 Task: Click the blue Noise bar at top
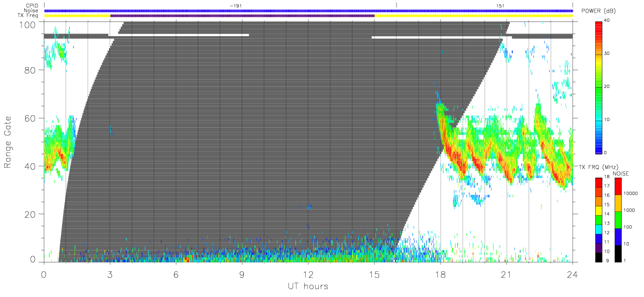pyautogui.click(x=308, y=10)
